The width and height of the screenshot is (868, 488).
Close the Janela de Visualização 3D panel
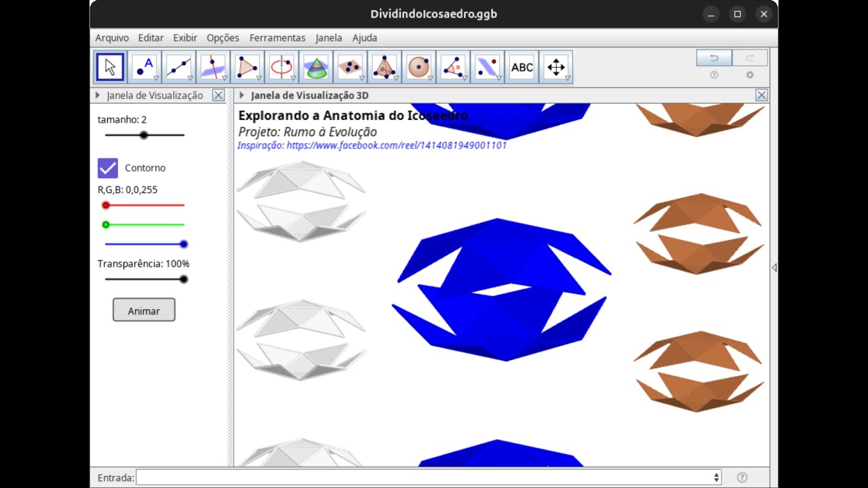[x=762, y=96]
